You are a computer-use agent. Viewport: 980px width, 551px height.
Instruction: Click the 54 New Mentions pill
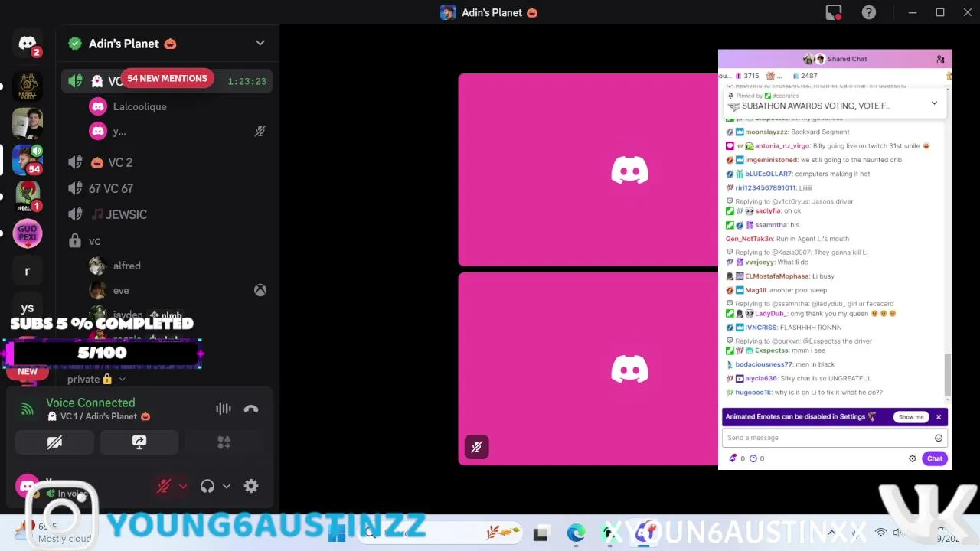[x=167, y=78]
